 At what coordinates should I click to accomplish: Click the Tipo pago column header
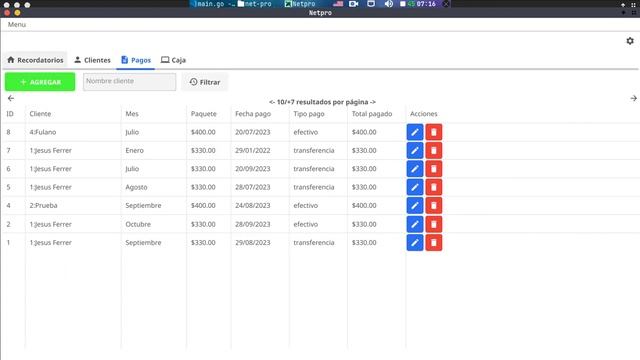[309, 114]
